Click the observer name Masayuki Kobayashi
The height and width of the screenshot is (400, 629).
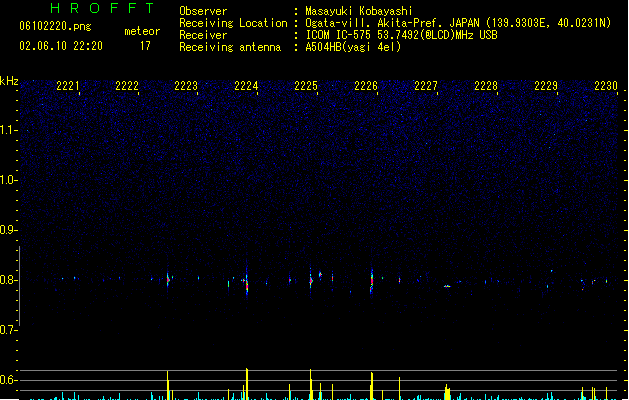[x=359, y=11]
